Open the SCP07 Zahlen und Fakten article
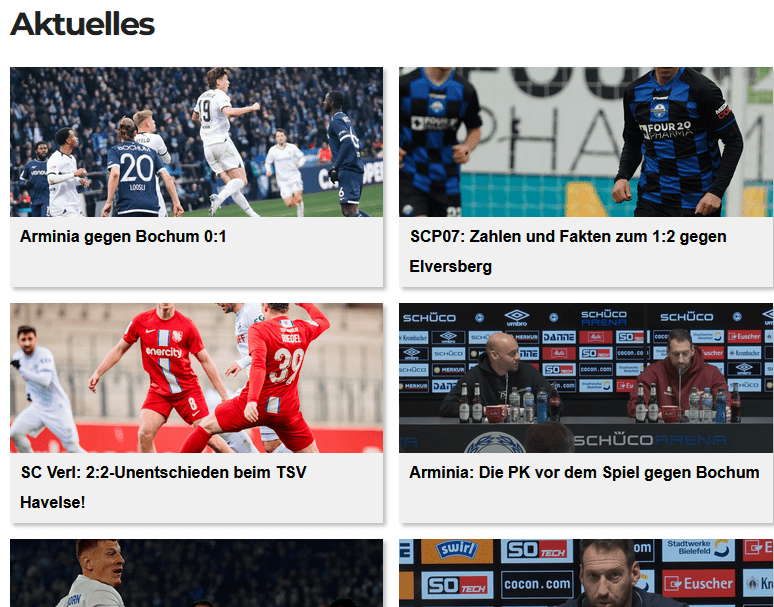Viewport: 774px width, 607px height. click(568, 251)
